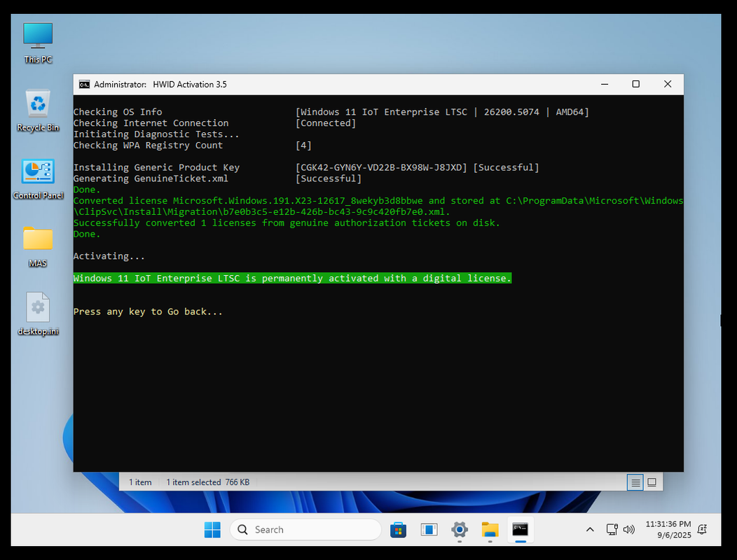Show hidden system tray icons
The image size is (737, 560).
[590, 529]
